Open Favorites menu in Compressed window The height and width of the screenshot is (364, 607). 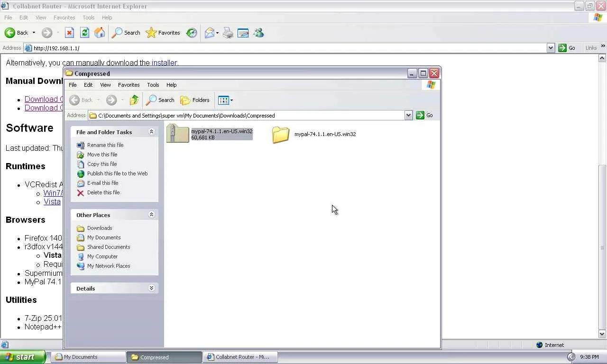click(129, 85)
